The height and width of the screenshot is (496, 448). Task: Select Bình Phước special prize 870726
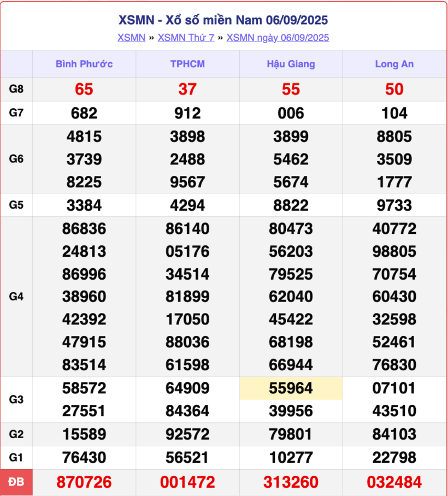84,482
